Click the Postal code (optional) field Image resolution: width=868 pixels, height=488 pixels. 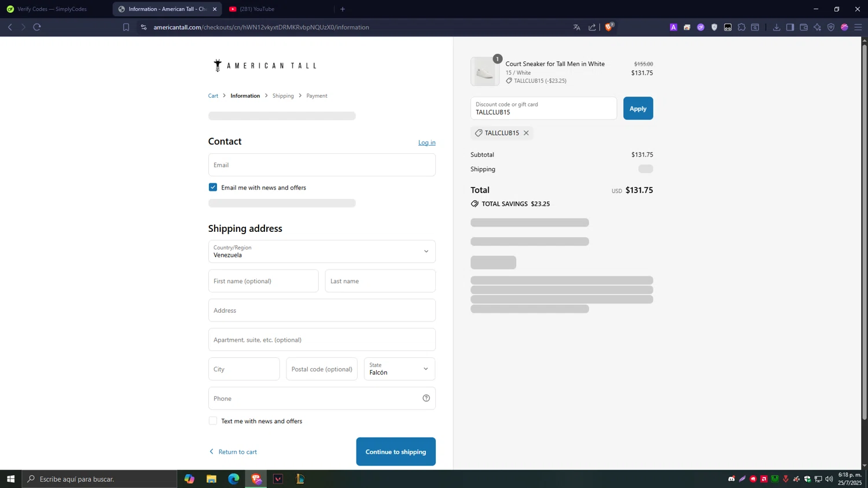coord(322,369)
